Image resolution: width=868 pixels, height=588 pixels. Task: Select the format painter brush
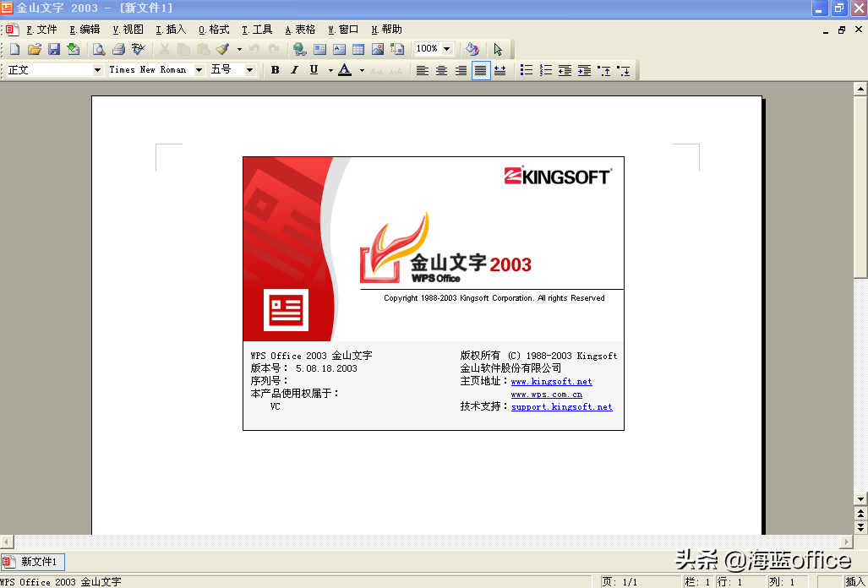pos(222,49)
